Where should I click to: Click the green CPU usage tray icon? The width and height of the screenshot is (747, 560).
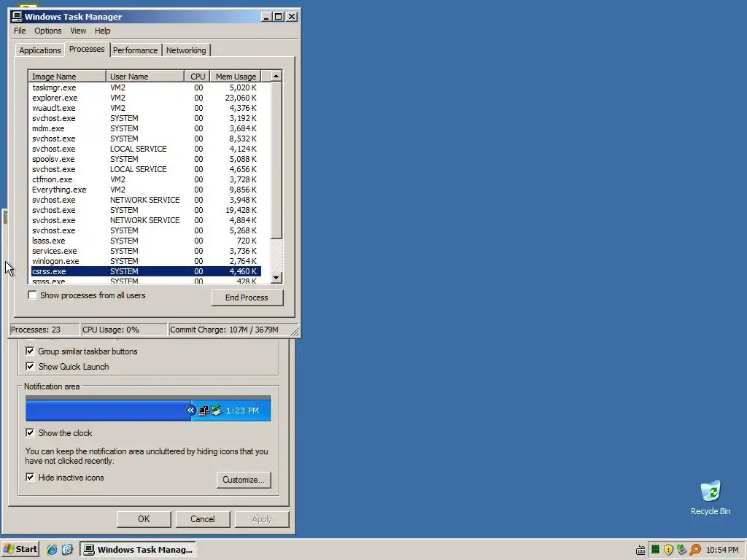pos(655,550)
